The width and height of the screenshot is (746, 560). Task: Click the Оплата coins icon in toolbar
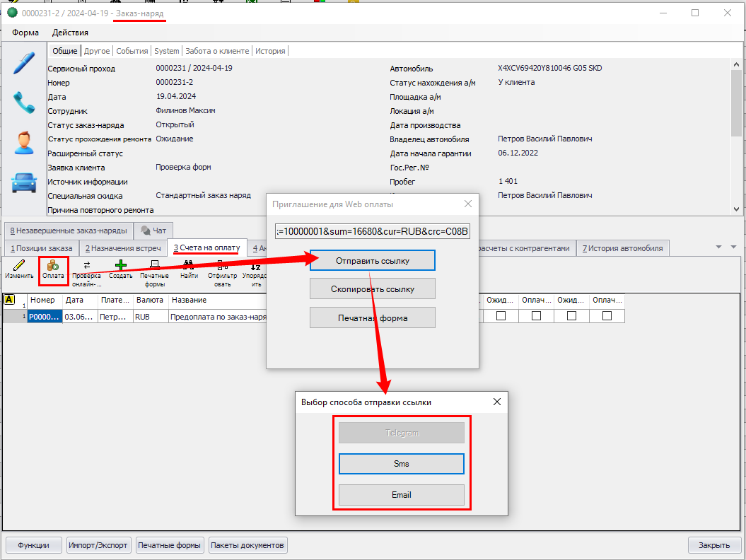click(54, 266)
